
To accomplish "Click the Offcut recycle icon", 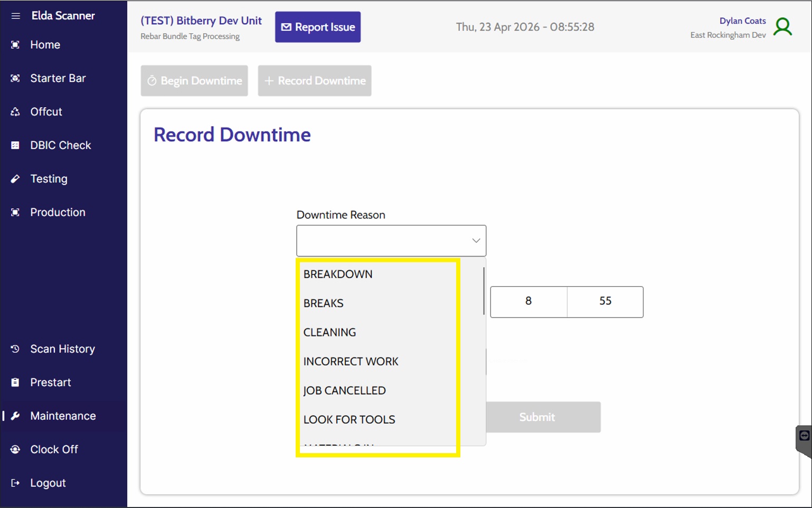I will [15, 112].
